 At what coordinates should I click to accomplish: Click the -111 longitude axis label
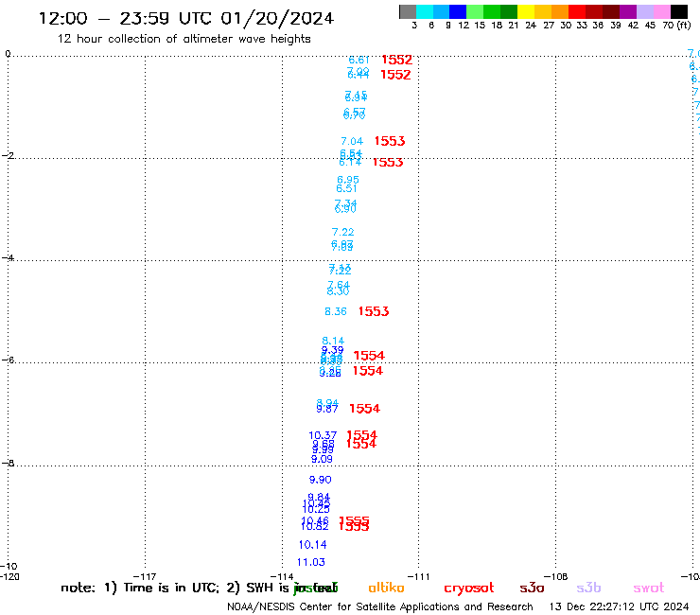click(418, 576)
